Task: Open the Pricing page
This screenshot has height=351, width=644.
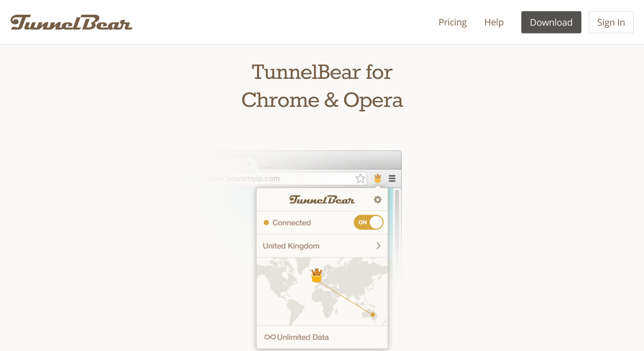Action: tap(453, 22)
